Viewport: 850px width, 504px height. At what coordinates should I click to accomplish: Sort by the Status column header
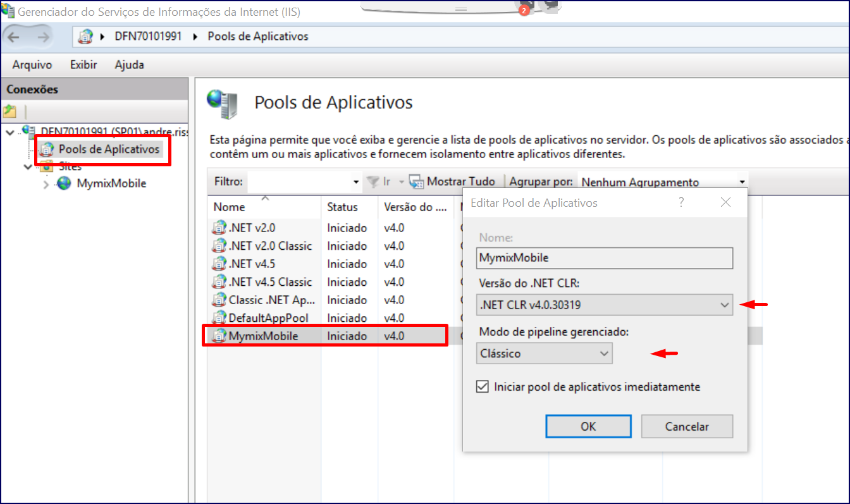349,207
